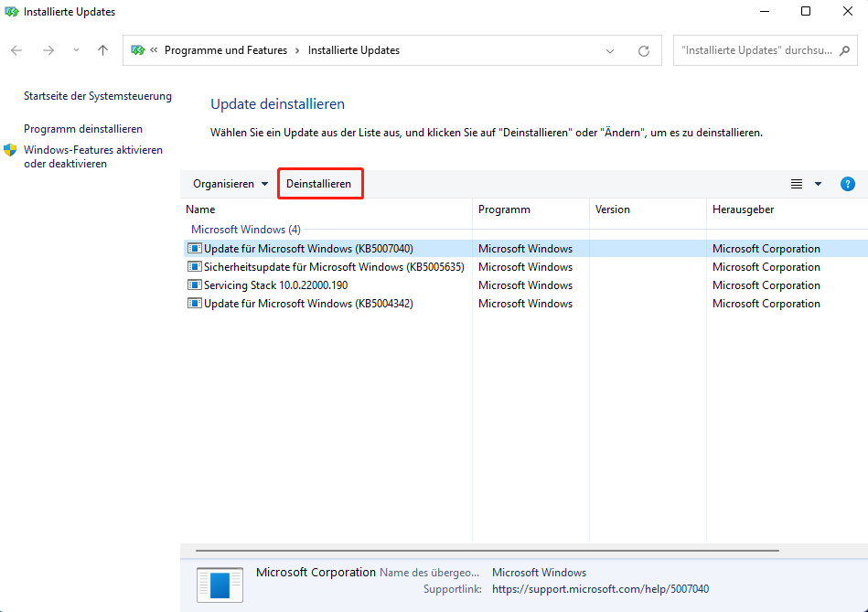Open the recent locations dropdown chevron

click(x=76, y=50)
